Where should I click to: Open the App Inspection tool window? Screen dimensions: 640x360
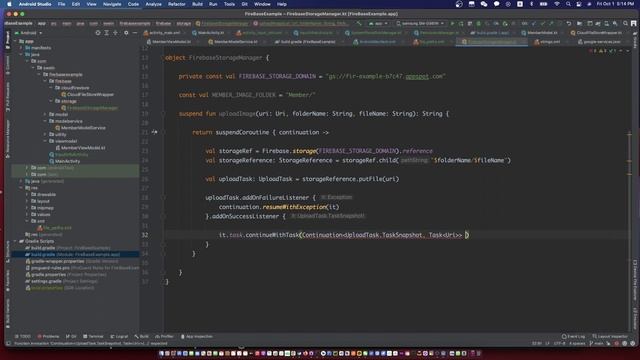click(x=197, y=337)
